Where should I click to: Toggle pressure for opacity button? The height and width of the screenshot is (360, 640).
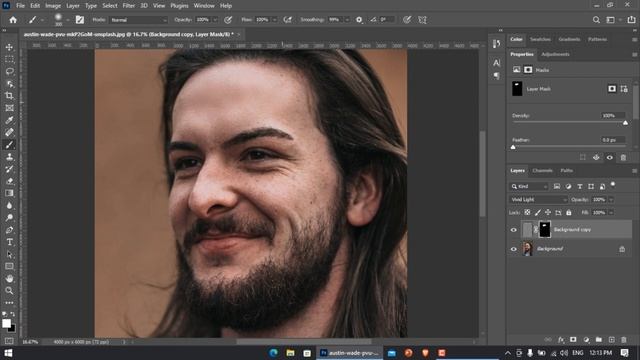(x=228, y=20)
